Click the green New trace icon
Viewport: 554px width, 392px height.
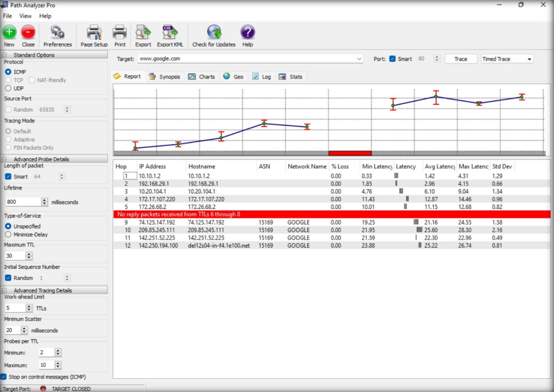point(9,32)
